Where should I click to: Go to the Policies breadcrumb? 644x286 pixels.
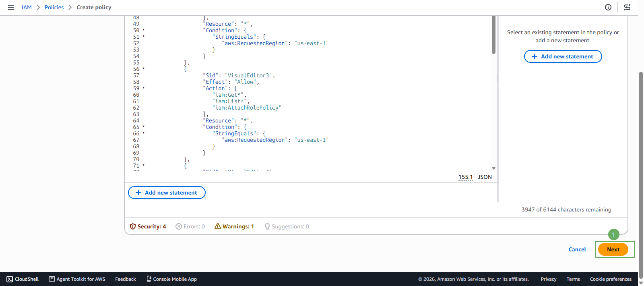click(54, 7)
